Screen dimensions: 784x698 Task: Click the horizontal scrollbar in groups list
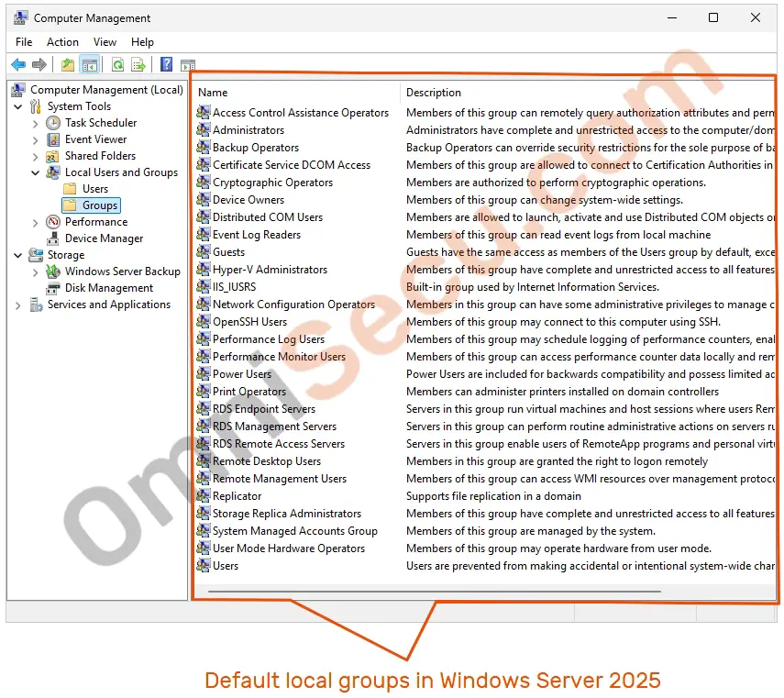coord(435,591)
